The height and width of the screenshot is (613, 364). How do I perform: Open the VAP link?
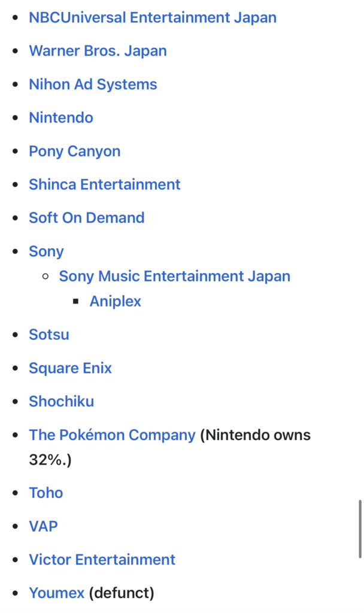(43, 526)
